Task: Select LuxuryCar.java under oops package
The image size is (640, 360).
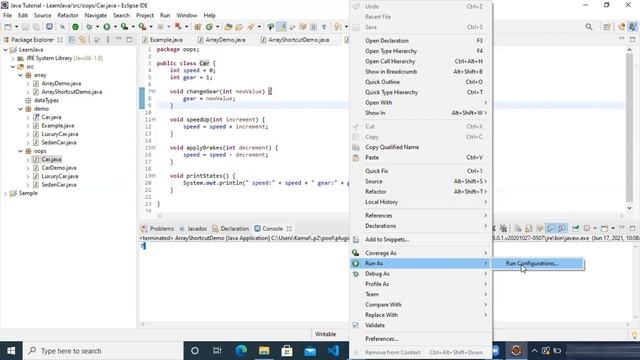Action: coord(60,176)
